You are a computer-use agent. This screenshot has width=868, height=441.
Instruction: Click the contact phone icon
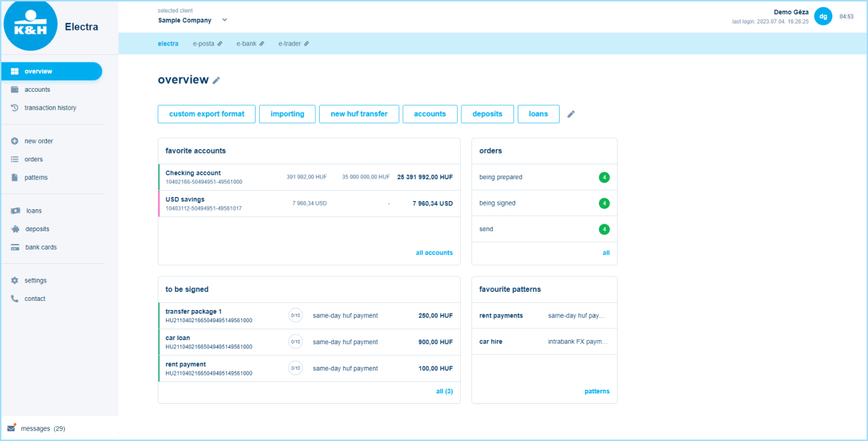[14, 298]
